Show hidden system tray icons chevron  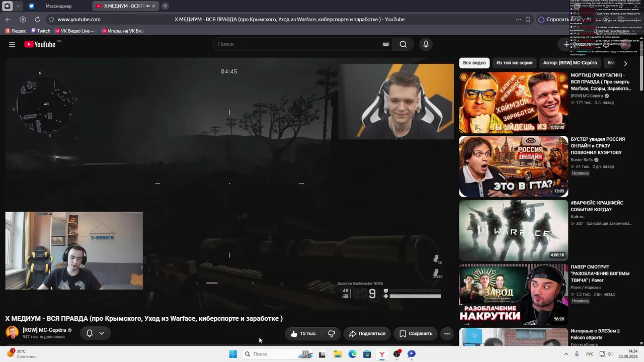click(x=566, y=354)
